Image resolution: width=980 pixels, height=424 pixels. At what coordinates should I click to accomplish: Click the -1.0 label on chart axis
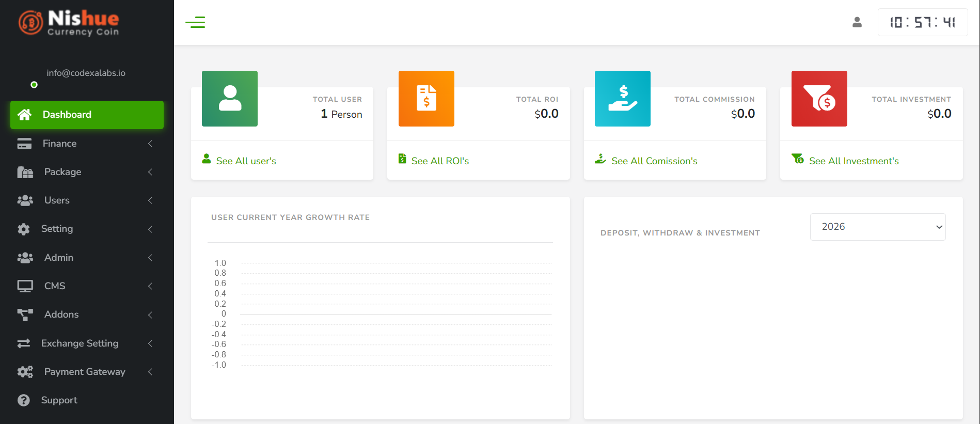219,365
